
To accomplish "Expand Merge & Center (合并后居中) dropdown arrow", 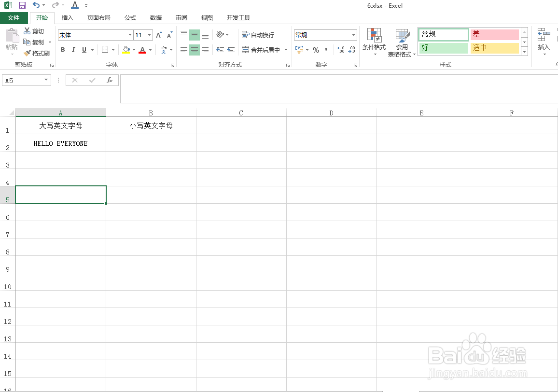I will tap(286, 50).
